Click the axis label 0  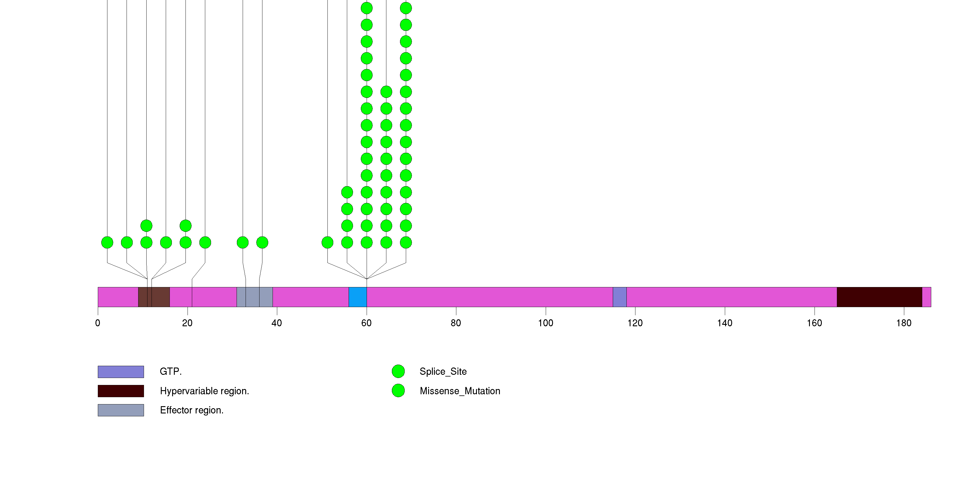click(x=98, y=323)
